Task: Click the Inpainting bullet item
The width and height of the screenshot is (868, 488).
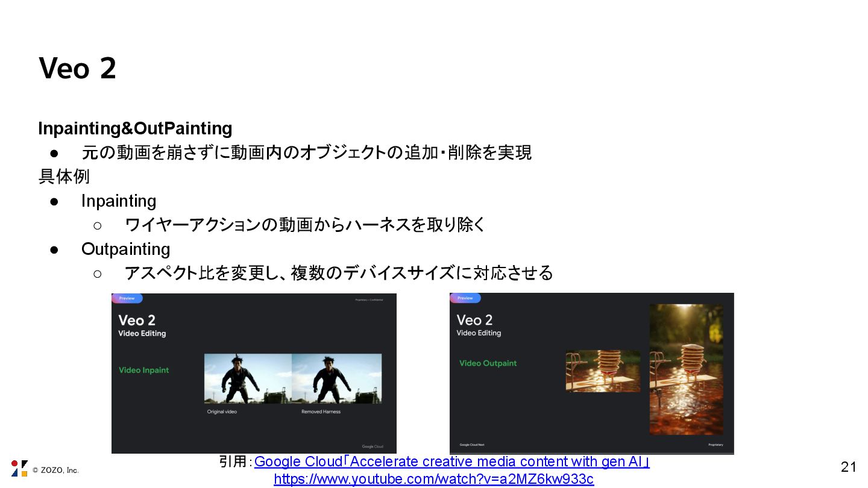Action: (119, 201)
